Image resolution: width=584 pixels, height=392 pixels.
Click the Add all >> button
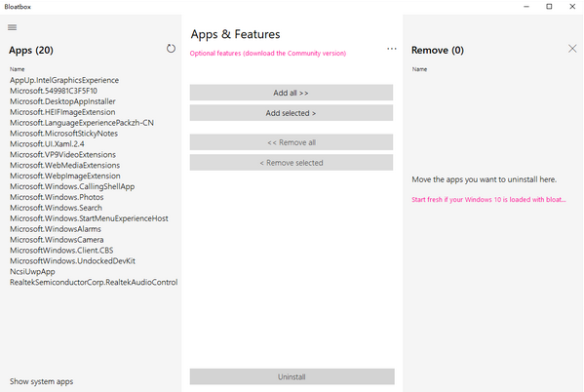point(292,93)
